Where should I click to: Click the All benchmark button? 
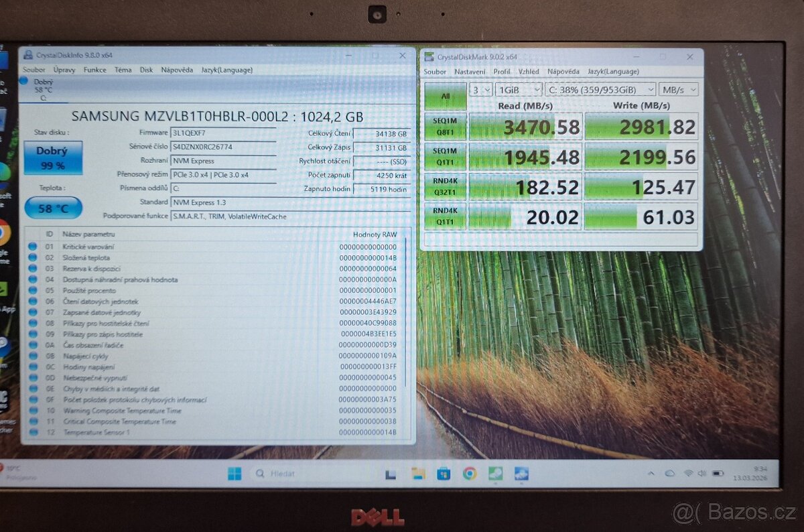[445, 96]
